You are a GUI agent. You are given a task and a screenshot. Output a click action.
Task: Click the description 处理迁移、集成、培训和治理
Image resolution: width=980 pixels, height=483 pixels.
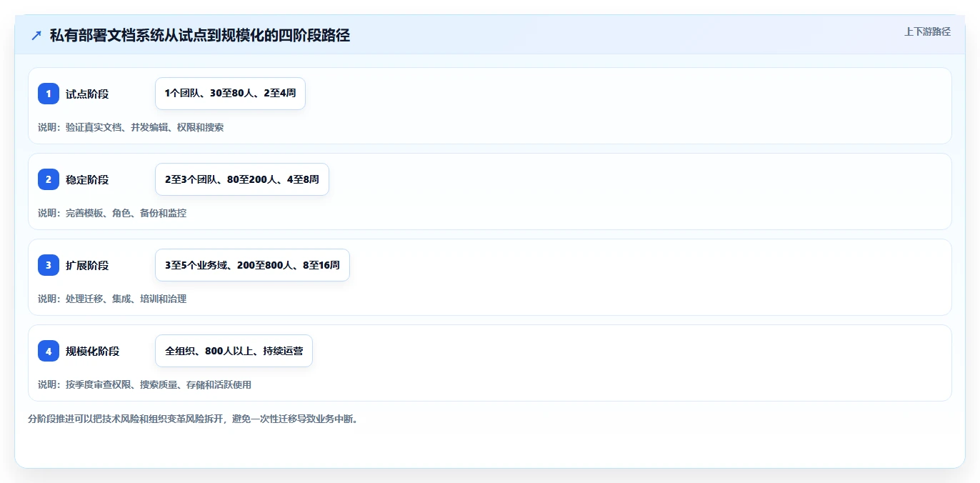pos(126,299)
